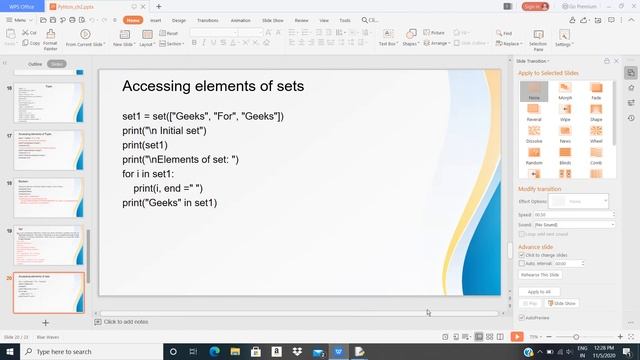Open the Design ribbon tab
Screen dimensions: 640x360
tap(179, 20)
